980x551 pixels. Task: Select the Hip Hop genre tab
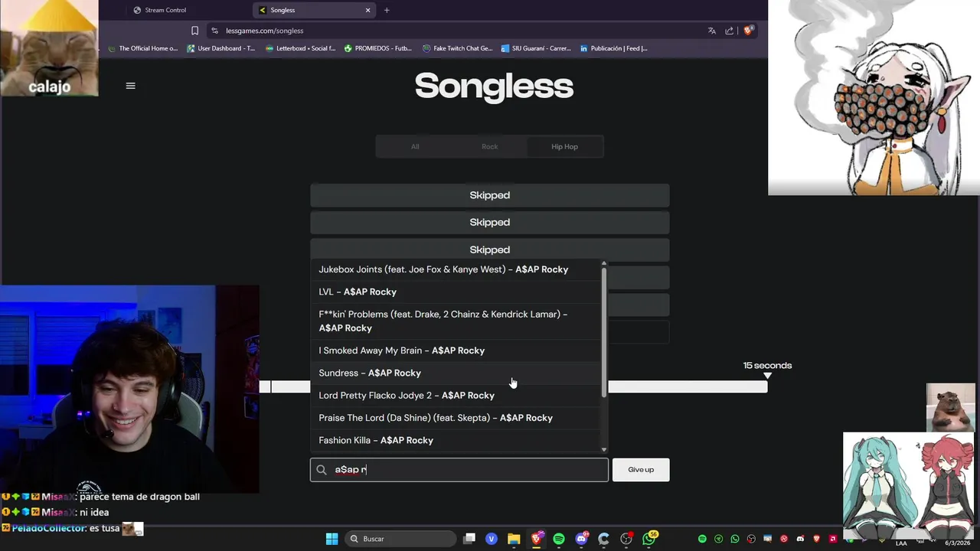(x=565, y=146)
